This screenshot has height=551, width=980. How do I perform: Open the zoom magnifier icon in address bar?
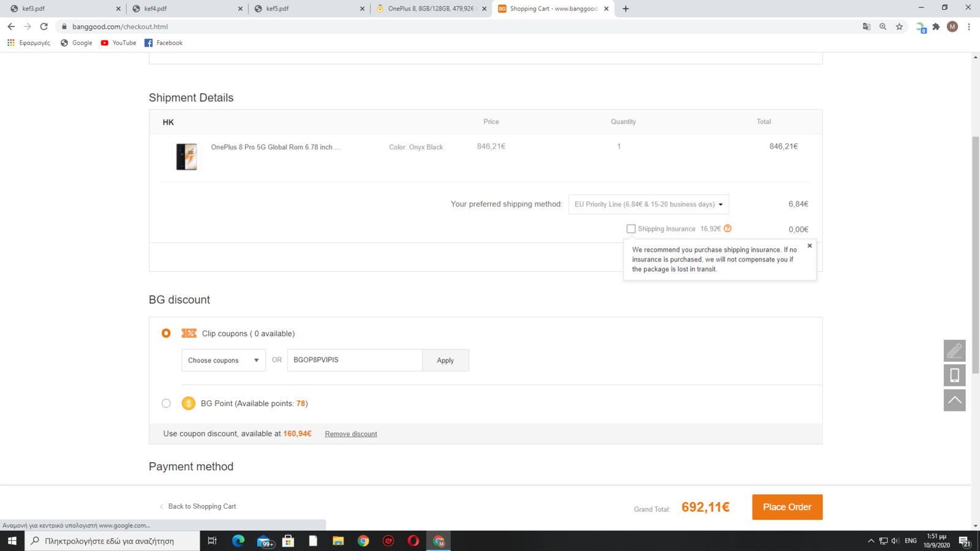883,26
